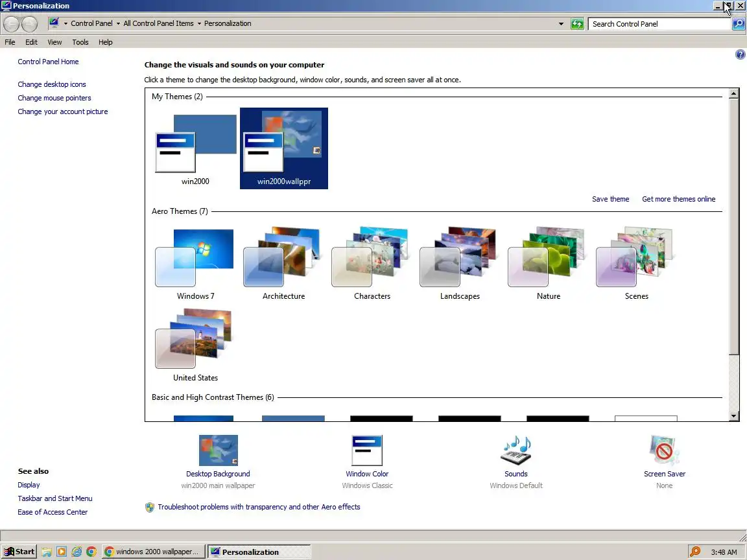This screenshot has height=560, width=747.
Task: Expand the root breadcrumb arrow before Control Panel
Action: point(65,23)
